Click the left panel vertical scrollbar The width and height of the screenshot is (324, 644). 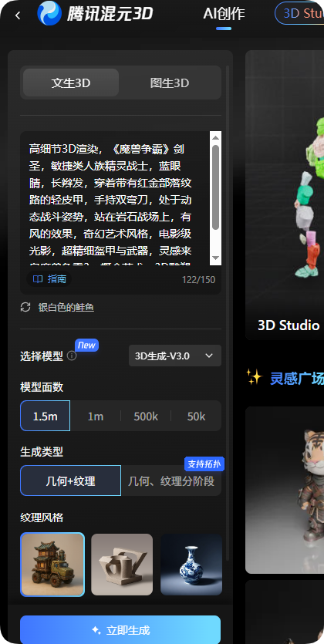coord(228,312)
